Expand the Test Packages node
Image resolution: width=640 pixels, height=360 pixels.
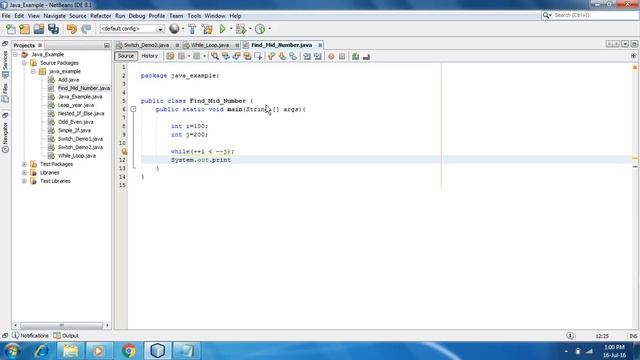tap(24, 164)
